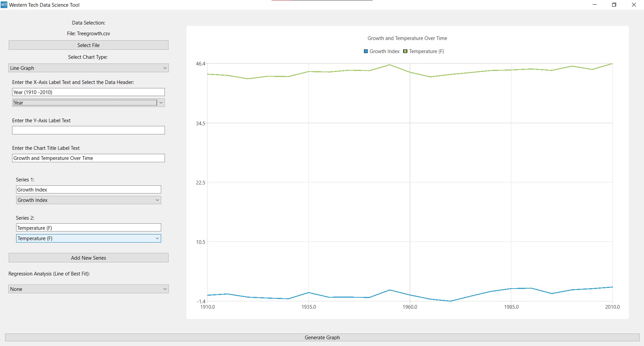644x346 pixels.
Task: Click the X-Axis label text field
Action: point(88,92)
